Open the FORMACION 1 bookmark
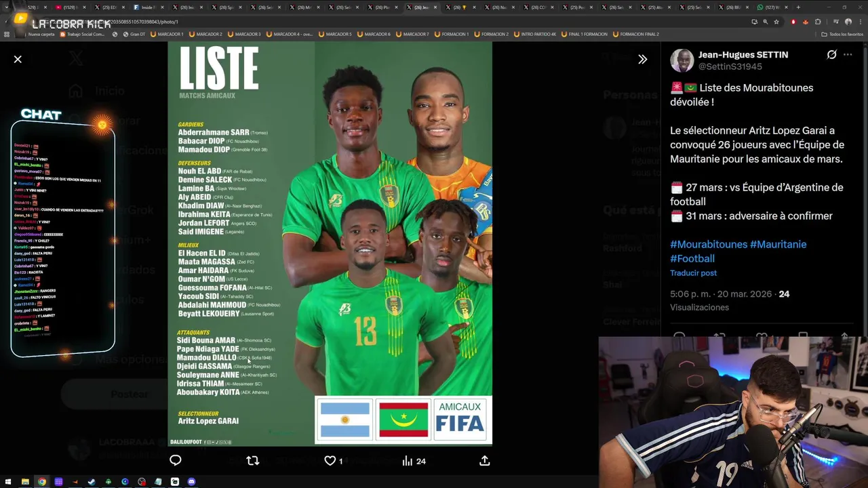868x488 pixels. [451, 34]
